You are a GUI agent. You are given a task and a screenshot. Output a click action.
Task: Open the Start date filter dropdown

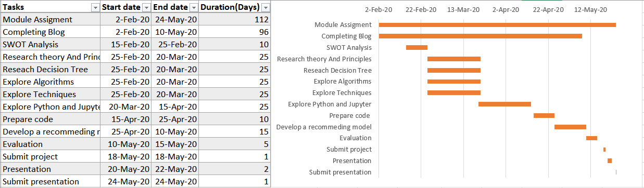(x=146, y=8)
